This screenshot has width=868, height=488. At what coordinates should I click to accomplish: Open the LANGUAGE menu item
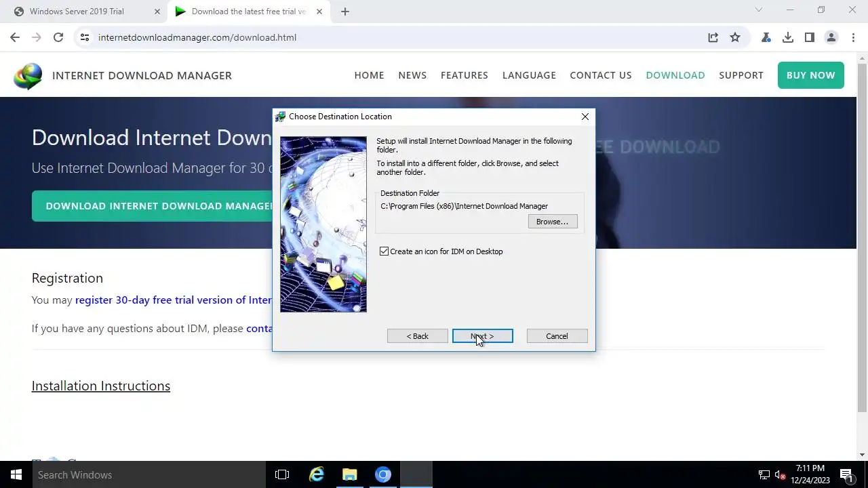tap(529, 75)
